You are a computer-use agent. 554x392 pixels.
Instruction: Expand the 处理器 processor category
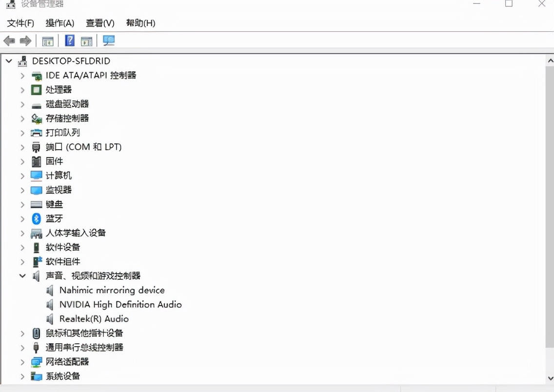click(x=22, y=90)
